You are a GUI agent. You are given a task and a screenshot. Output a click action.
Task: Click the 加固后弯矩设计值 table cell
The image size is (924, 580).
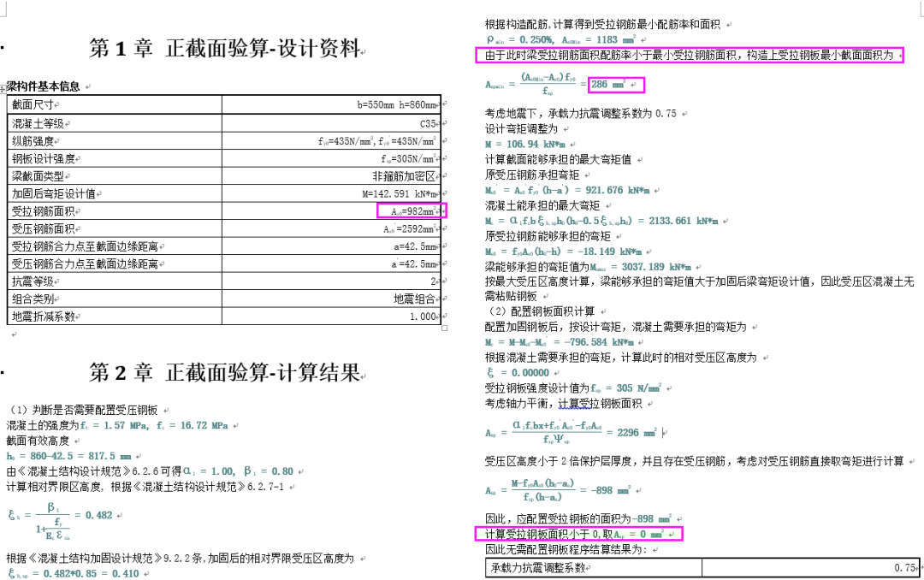point(115,193)
